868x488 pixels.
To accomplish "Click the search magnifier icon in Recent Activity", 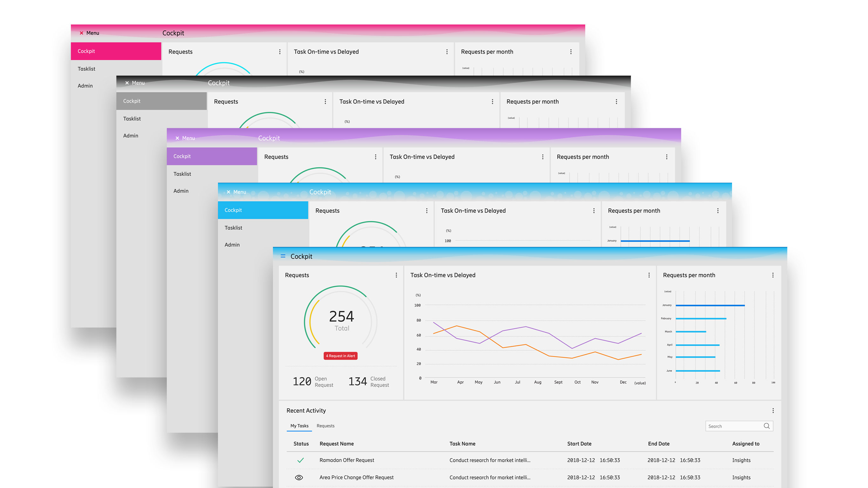I will (x=766, y=426).
